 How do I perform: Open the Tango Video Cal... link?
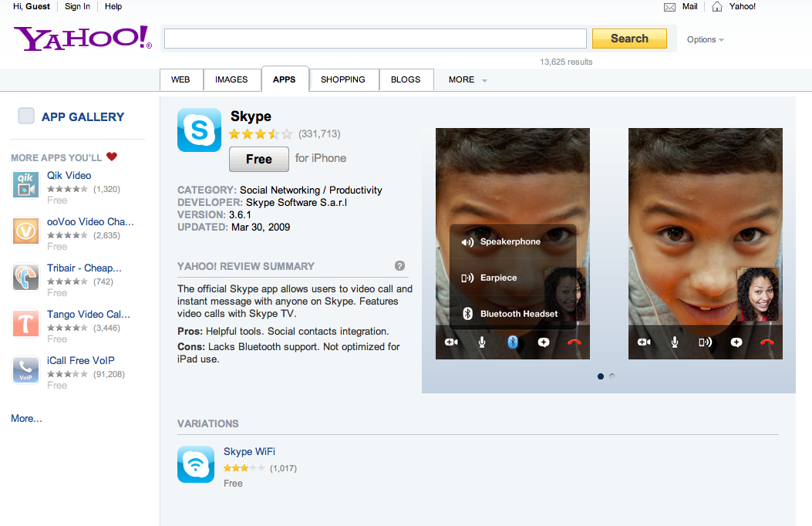89,314
